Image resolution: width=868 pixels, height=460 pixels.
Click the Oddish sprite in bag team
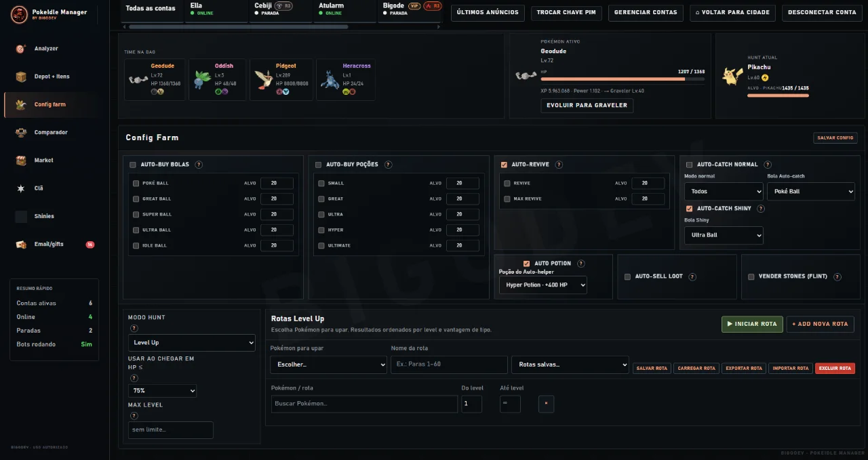point(202,79)
